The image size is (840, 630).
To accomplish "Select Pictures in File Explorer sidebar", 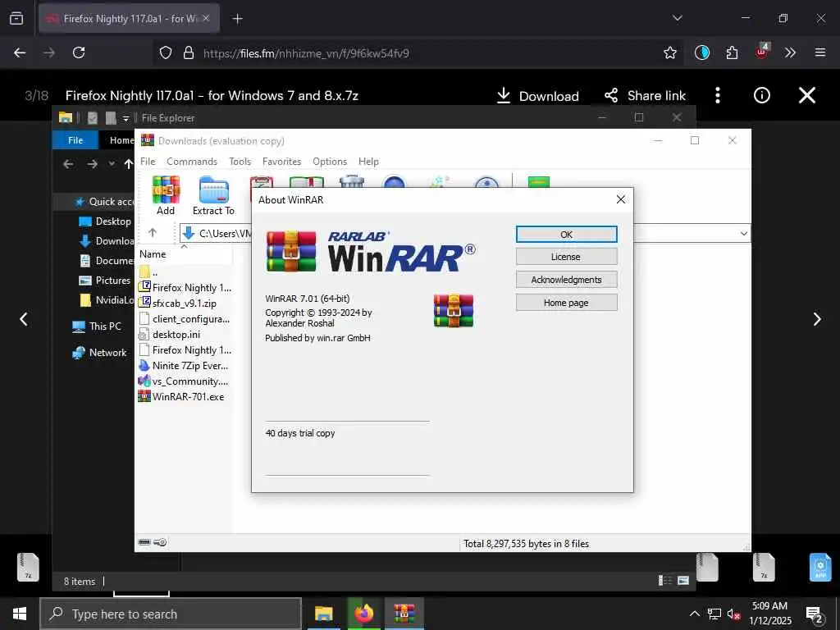I will click(105, 281).
